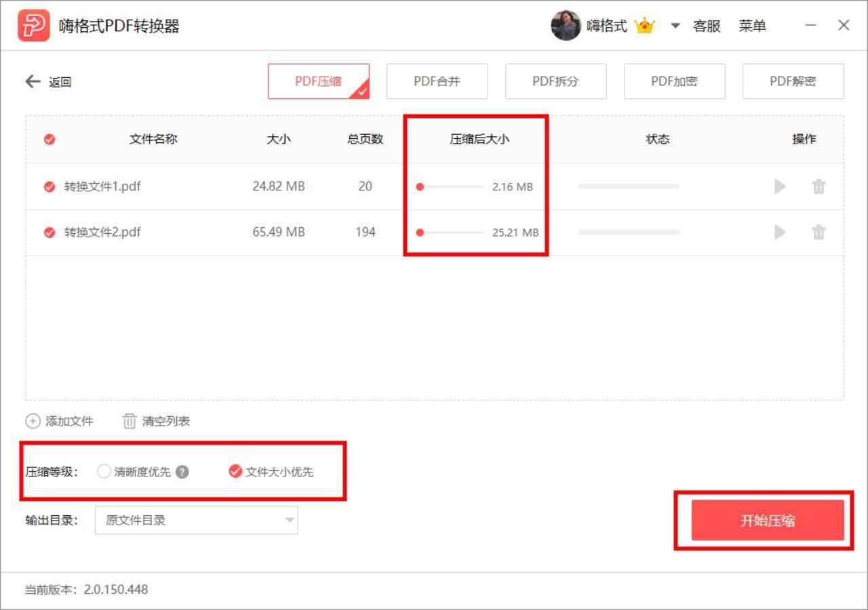Image resolution: width=868 pixels, height=610 pixels.
Task: Click the VIP crown icon beside the username
Action: [x=643, y=25]
